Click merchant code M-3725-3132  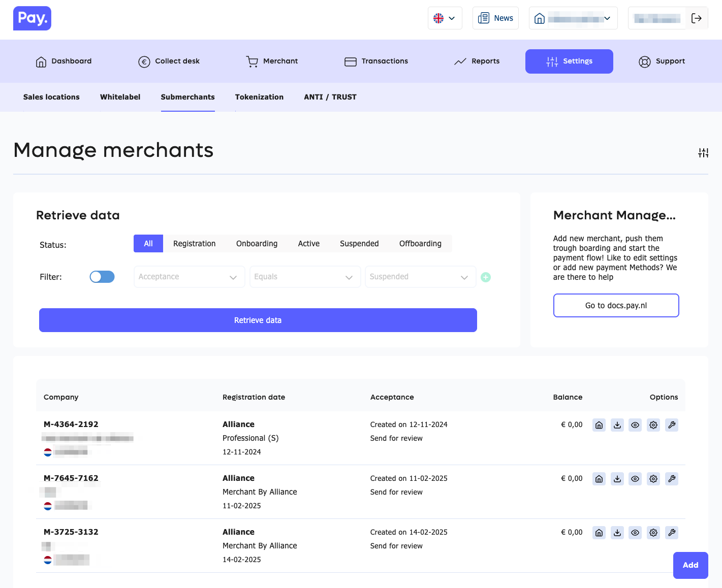71,532
